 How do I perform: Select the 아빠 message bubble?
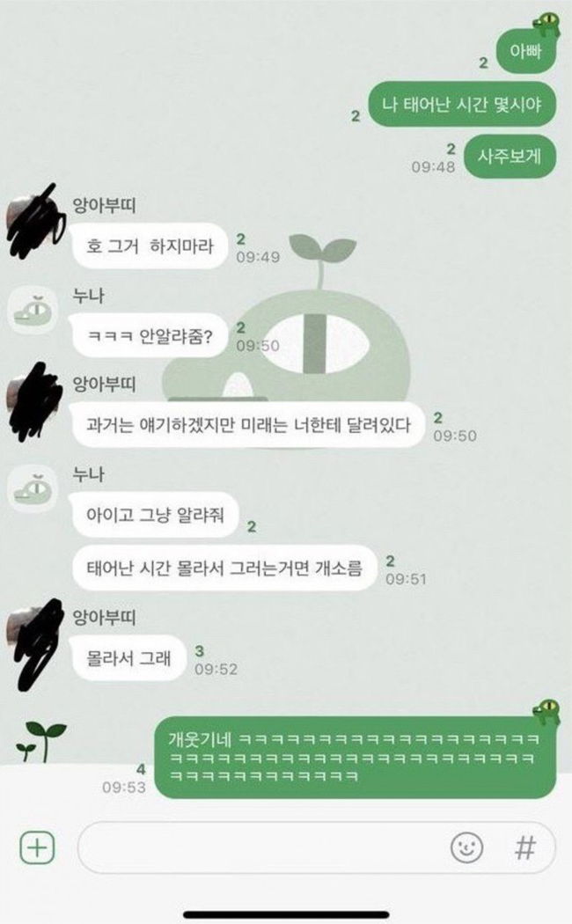[x=526, y=51]
